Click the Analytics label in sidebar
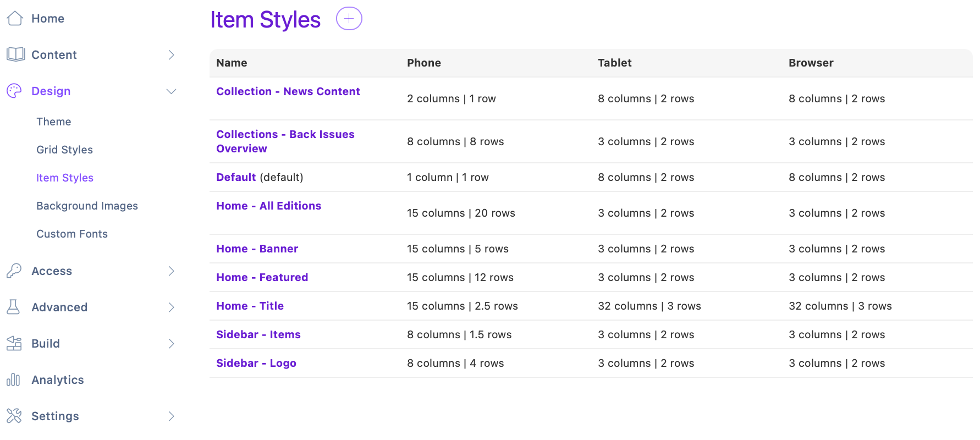Viewport: 980px width, 440px height. tap(58, 380)
